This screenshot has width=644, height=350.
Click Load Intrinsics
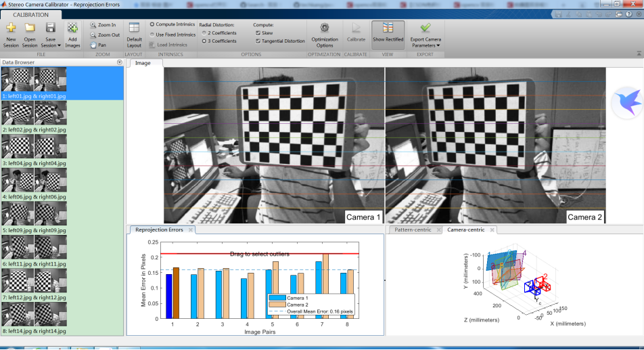point(168,45)
